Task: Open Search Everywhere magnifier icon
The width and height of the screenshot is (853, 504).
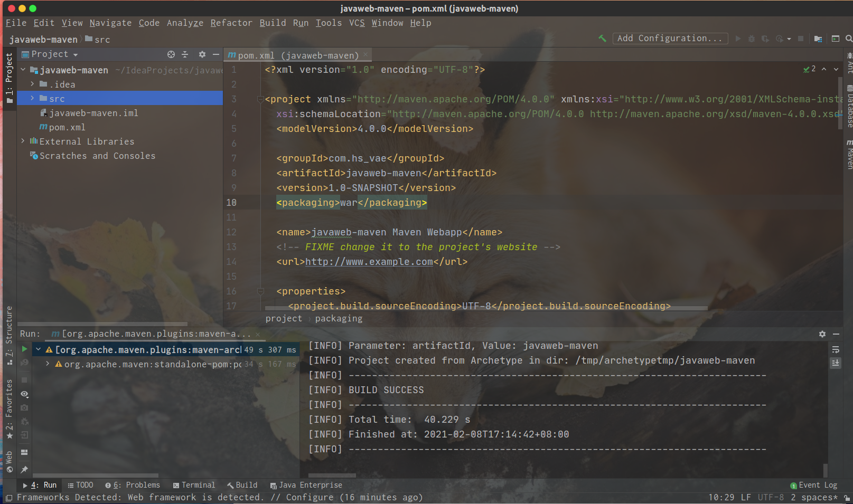Action: pyautogui.click(x=849, y=39)
